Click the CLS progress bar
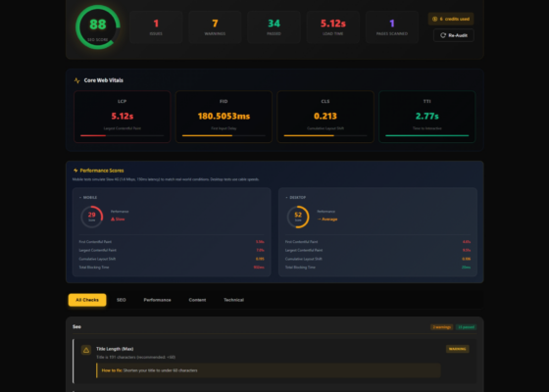 pos(325,135)
